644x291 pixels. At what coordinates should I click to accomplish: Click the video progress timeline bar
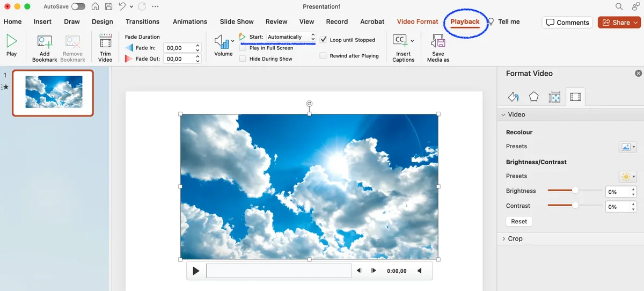click(279, 271)
